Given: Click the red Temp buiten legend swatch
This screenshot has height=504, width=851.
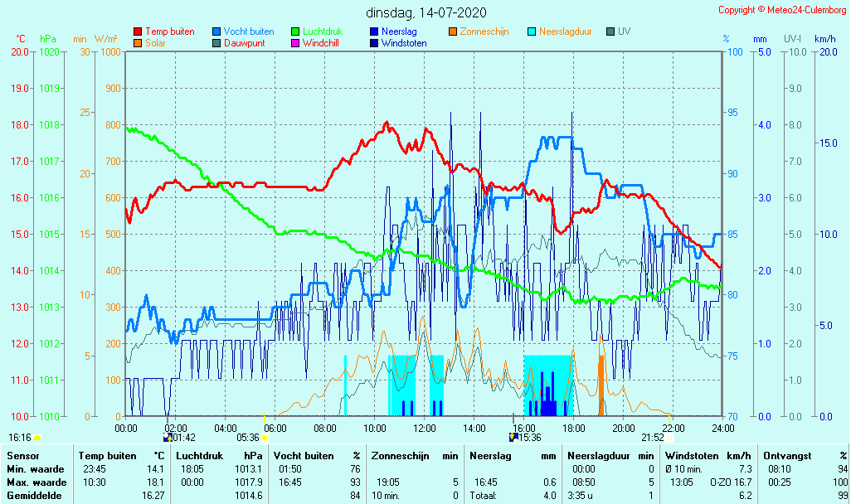Looking at the screenshot, I should tap(138, 32).
